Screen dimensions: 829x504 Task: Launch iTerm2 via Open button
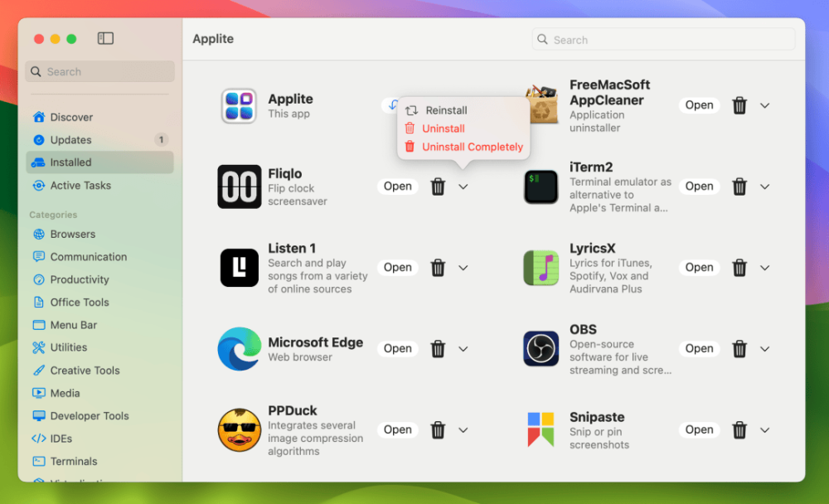(699, 187)
